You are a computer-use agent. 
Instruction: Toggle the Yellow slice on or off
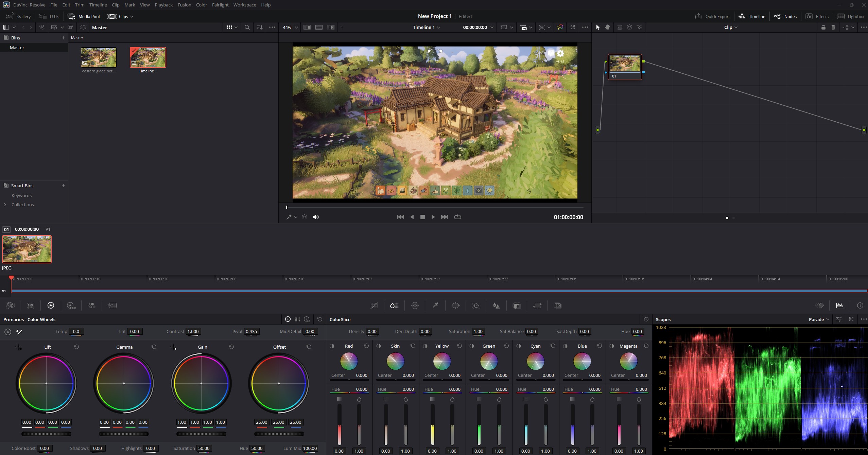425,346
